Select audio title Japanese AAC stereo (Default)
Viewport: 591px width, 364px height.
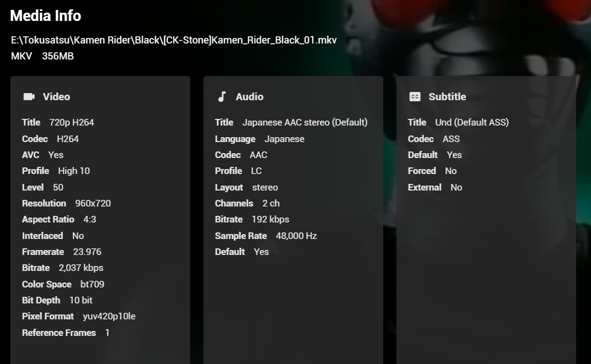click(x=305, y=122)
